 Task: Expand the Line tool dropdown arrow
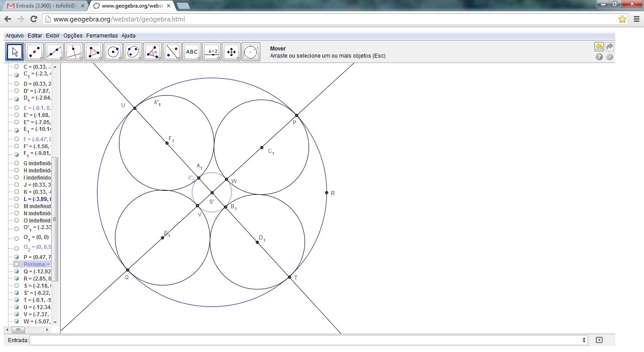tap(61, 59)
